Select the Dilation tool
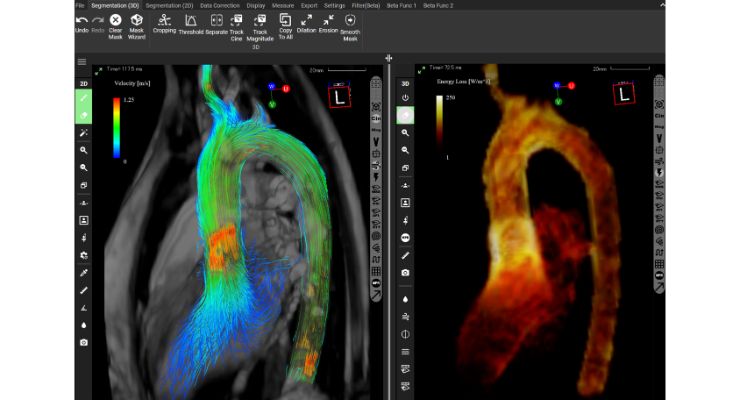740x400 pixels. (306, 24)
